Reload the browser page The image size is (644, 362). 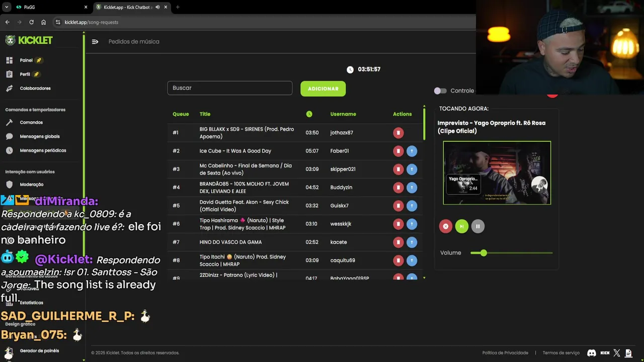point(31,22)
